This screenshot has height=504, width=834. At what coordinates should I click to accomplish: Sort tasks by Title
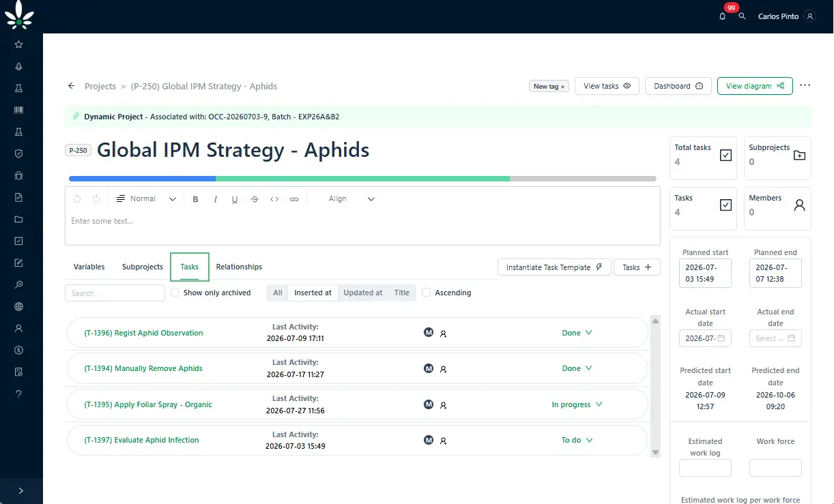pos(402,293)
